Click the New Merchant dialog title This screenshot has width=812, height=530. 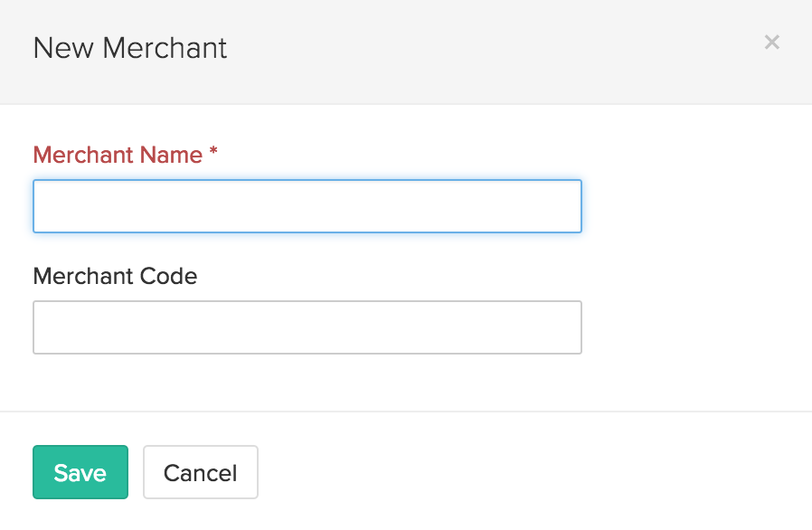point(130,48)
